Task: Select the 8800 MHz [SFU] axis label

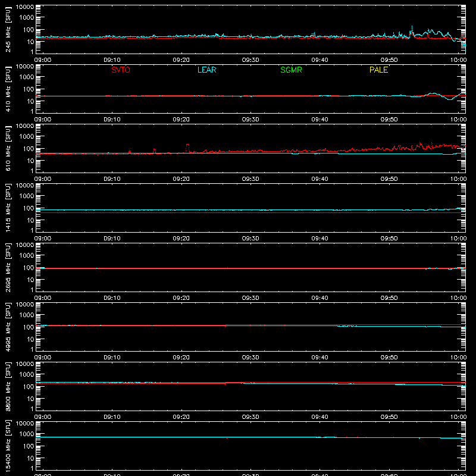Action: coord(8,386)
